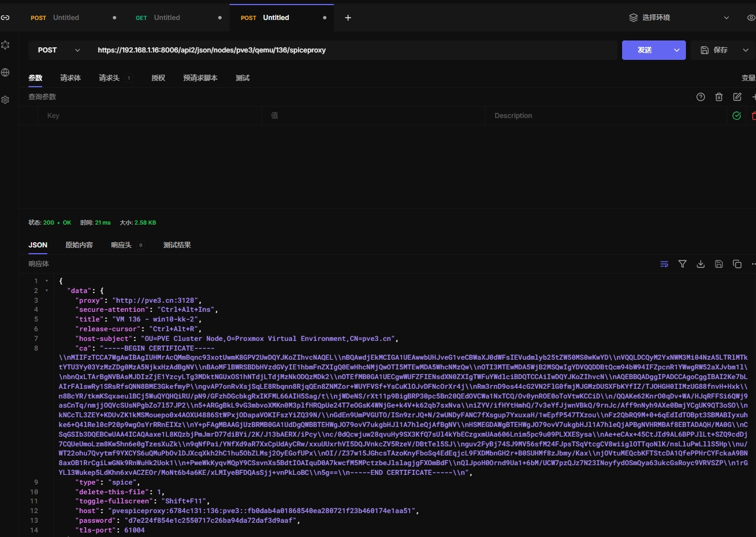The image size is (756, 537).
Task: Download the response using the download icon
Action: coord(700,264)
